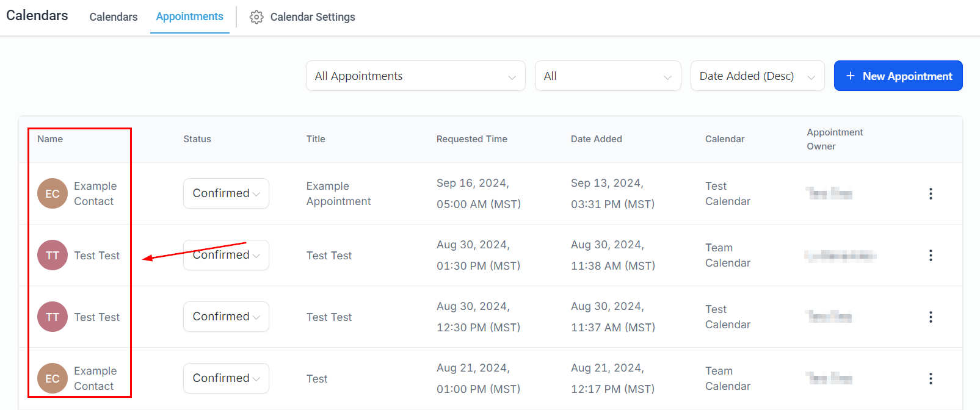Open status dropdown of 12:30 PM appointment
Image resolution: width=980 pixels, height=410 pixels.
[x=226, y=317]
